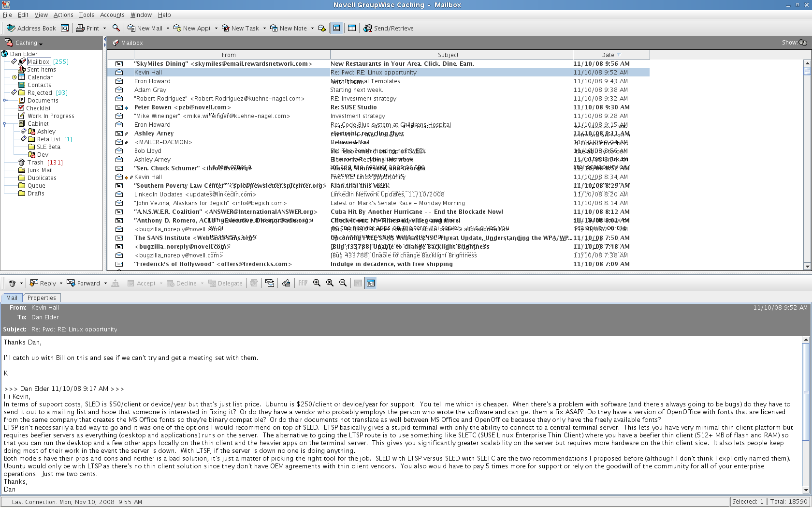Open the Caching mode dropdown
This screenshot has width=812, height=508.
pyautogui.click(x=41, y=44)
